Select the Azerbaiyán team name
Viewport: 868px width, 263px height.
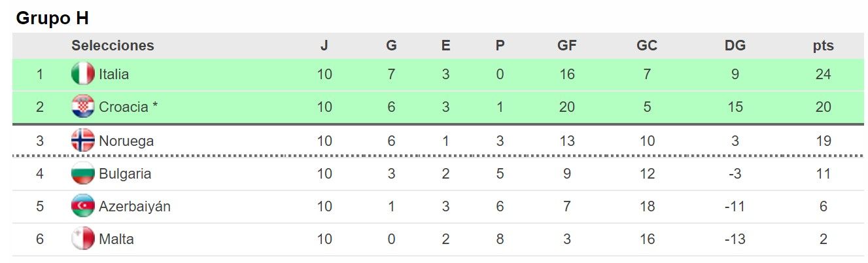pos(135,207)
